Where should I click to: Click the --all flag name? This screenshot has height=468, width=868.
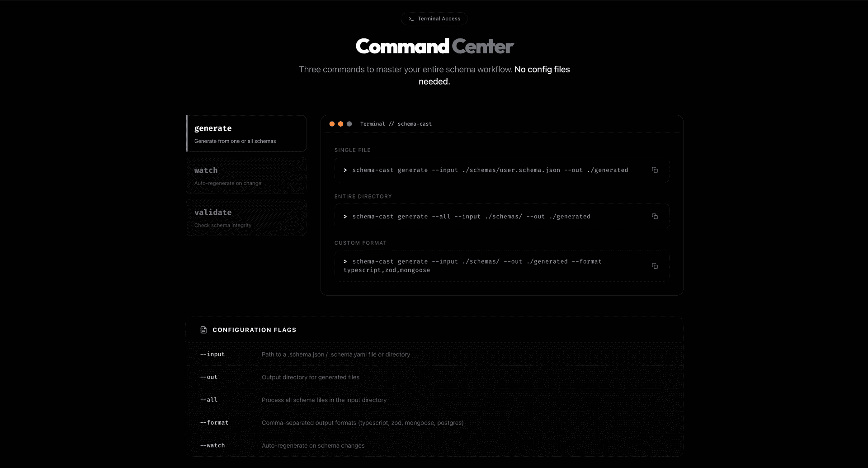point(209,400)
